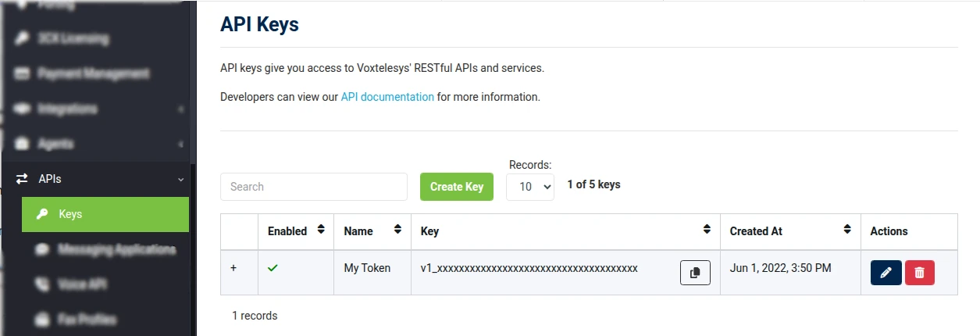Sort table by the Enabled column arrows

(x=321, y=231)
